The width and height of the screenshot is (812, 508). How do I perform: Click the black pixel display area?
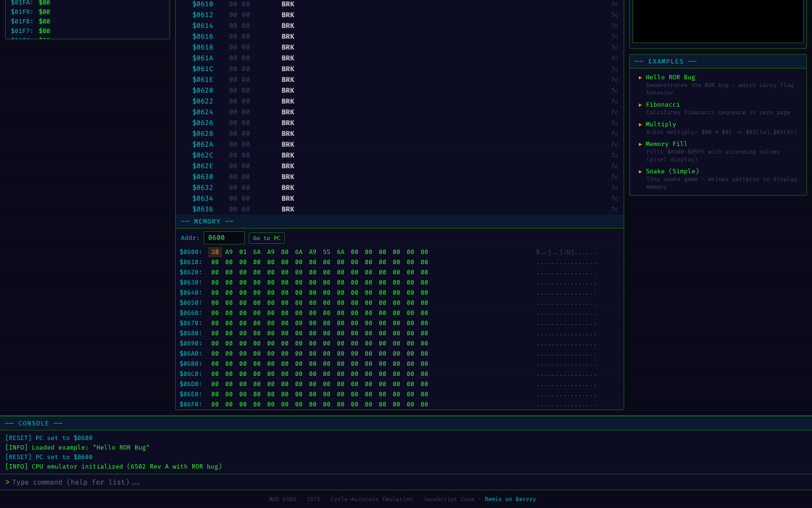point(718,21)
